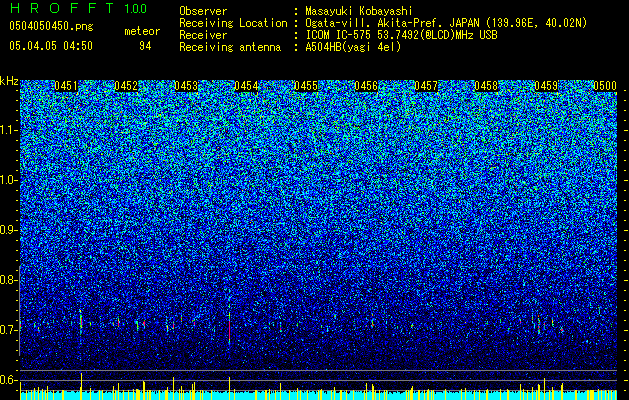Select the meteor count value 94
This screenshot has height=400, width=629.
[x=145, y=46]
